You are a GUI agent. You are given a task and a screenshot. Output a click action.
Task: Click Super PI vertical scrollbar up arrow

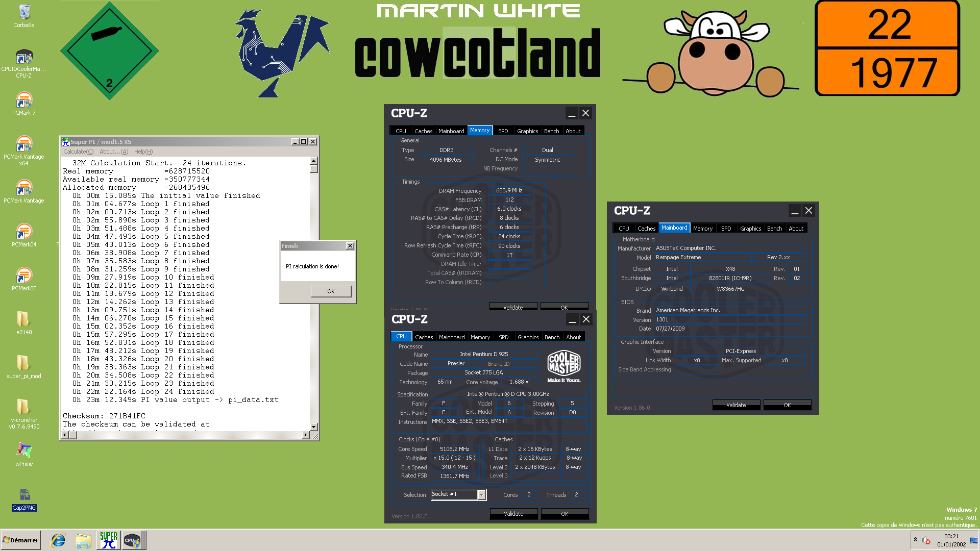pos(314,161)
